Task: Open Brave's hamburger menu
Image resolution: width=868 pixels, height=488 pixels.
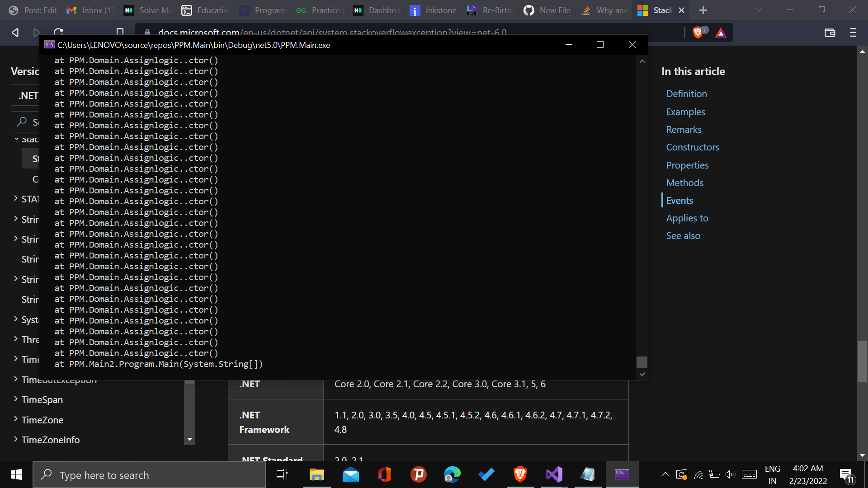Action: tap(853, 33)
